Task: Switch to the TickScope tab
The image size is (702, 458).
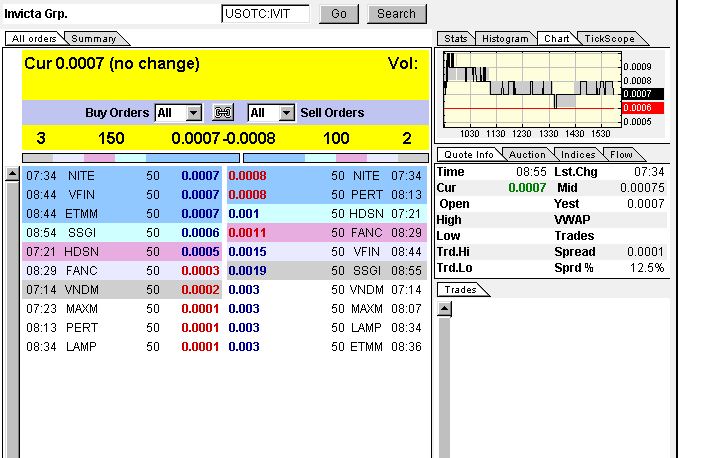Action: point(606,39)
